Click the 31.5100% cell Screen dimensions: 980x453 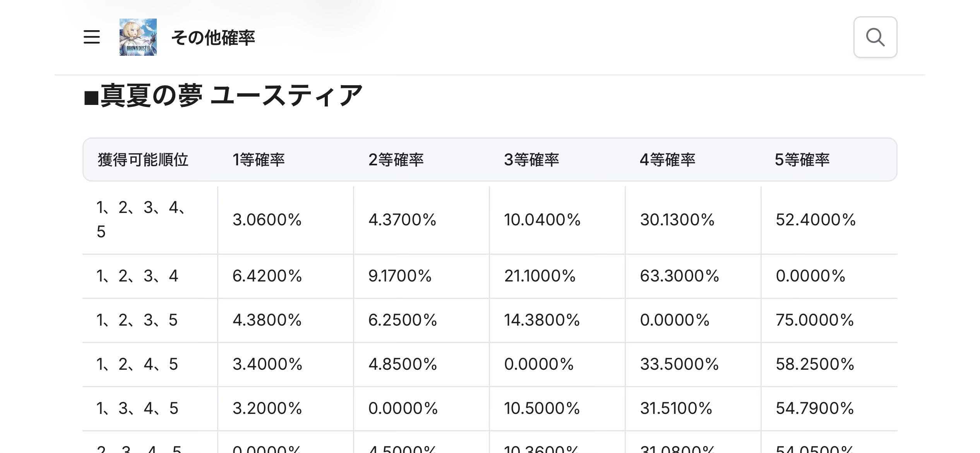(676, 408)
